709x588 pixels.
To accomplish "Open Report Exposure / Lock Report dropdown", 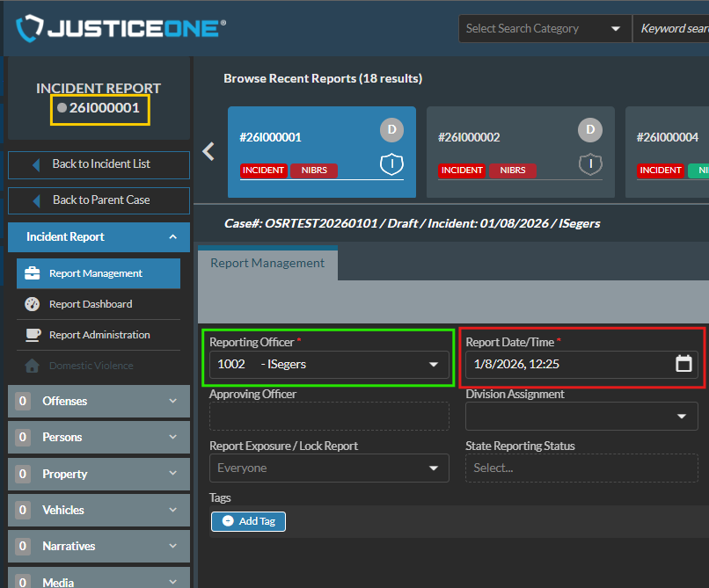I will pyautogui.click(x=329, y=468).
